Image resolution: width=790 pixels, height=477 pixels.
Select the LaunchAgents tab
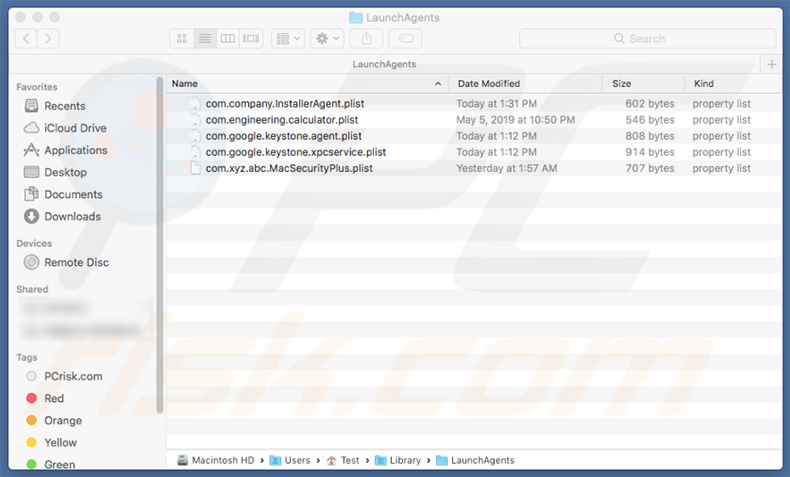[x=384, y=64]
